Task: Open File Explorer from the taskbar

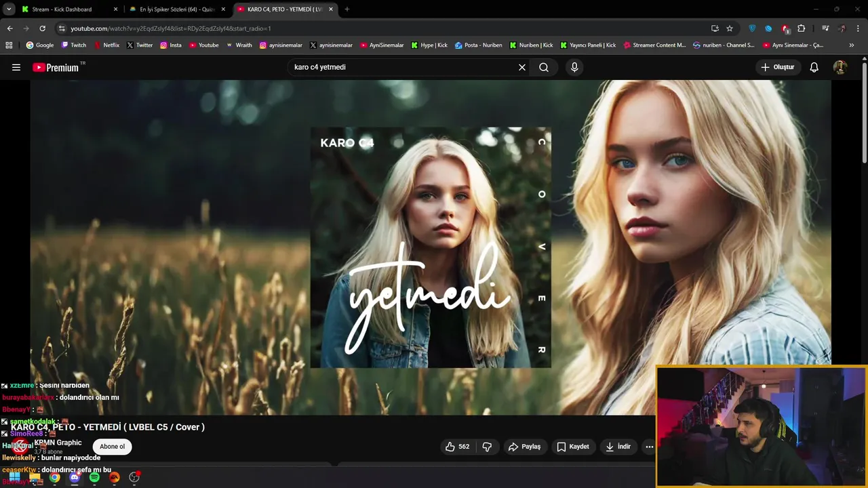Action: pos(35,478)
